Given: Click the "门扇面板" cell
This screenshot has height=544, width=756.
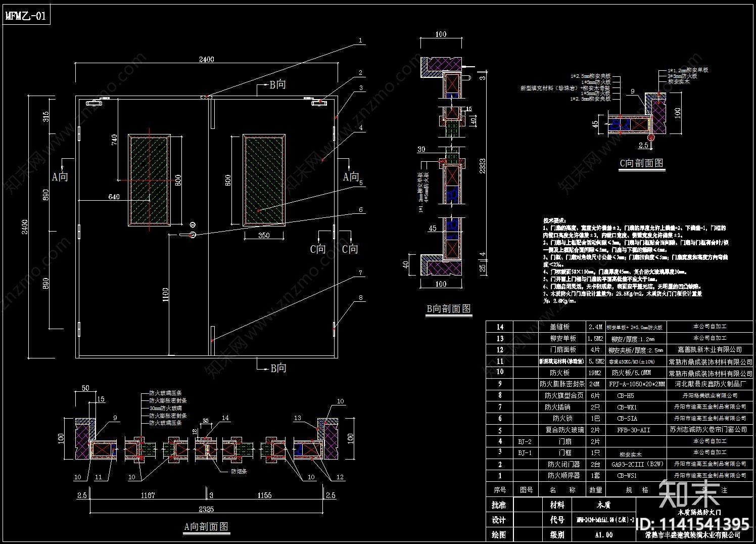Looking at the screenshot, I should point(563,349).
